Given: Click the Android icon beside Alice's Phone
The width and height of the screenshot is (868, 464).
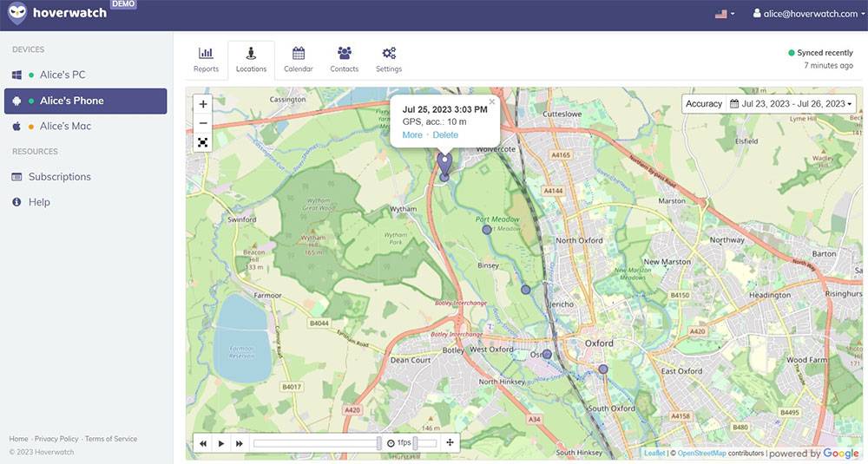Looking at the screenshot, I should pos(16,101).
